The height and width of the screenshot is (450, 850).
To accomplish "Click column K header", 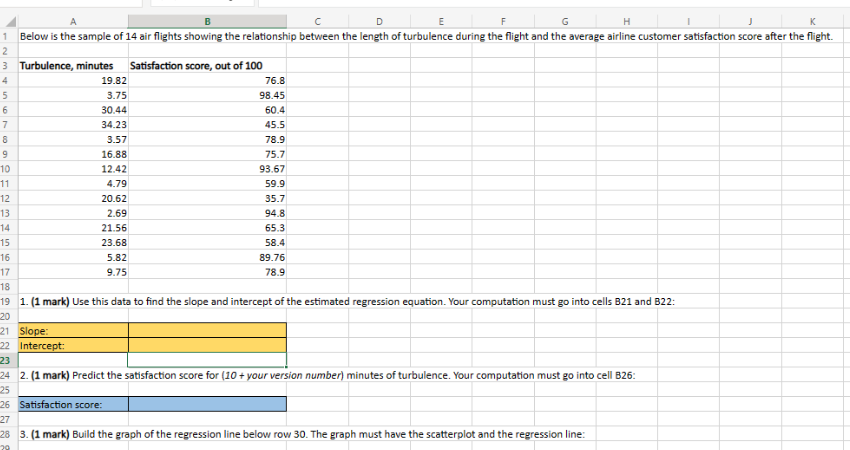I will coord(812,22).
